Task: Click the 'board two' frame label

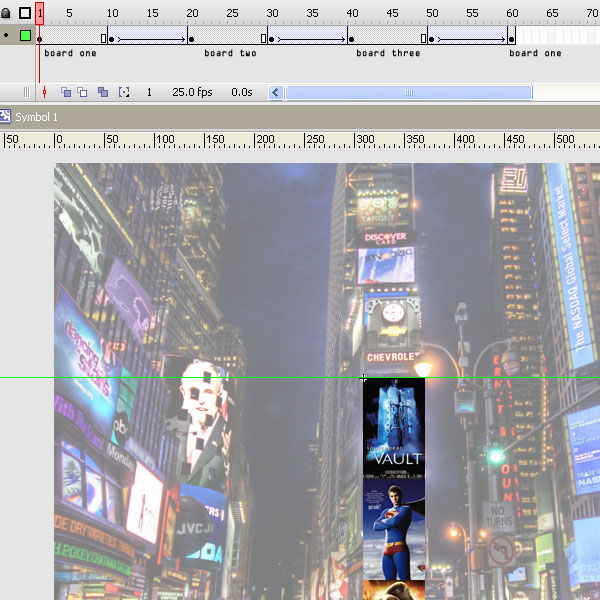Action: click(230, 53)
